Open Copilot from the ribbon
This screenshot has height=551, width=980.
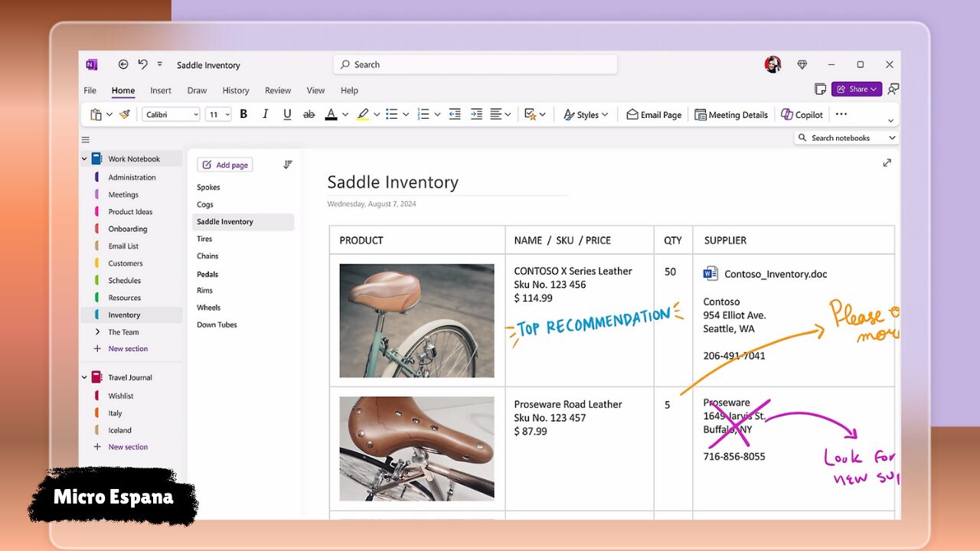point(802,115)
